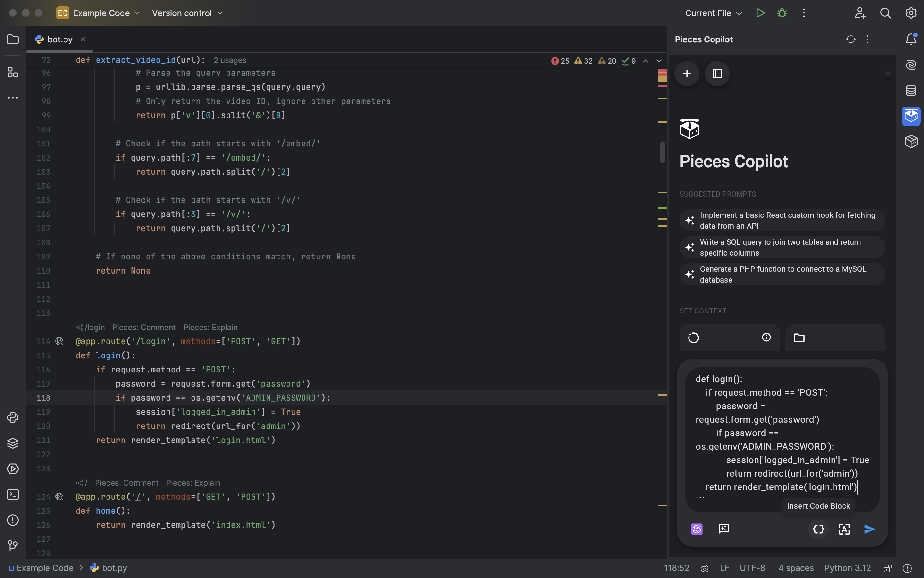Image resolution: width=924 pixels, height=578 pixels.
Task: Open the Problems tool window icon
Action: (13, 520)
